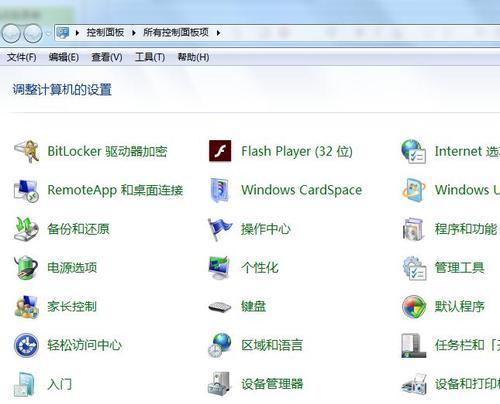Click the 设备管理器 icon
Screen dimensions: 500x404
pyautogui.click(x=219, y=384)
